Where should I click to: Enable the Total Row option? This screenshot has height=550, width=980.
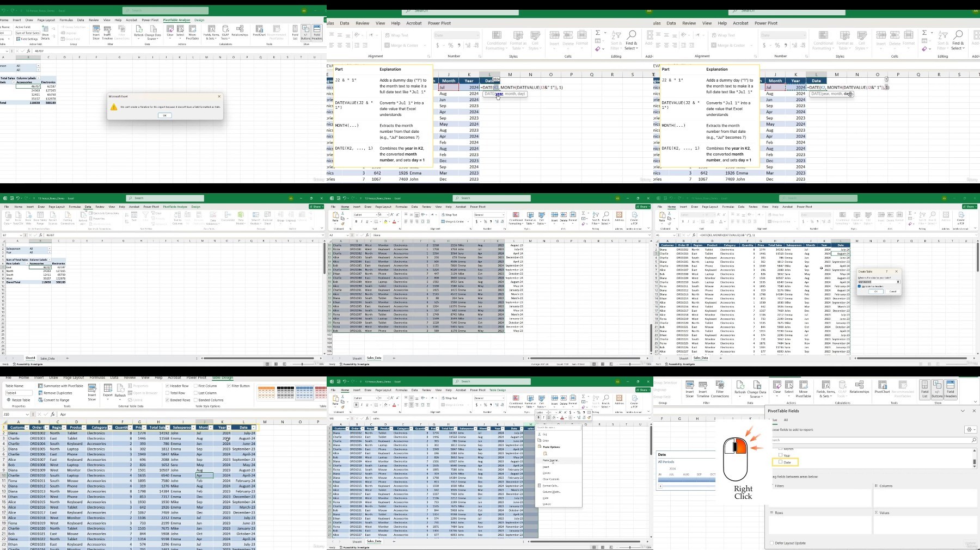tap(168, 393)
